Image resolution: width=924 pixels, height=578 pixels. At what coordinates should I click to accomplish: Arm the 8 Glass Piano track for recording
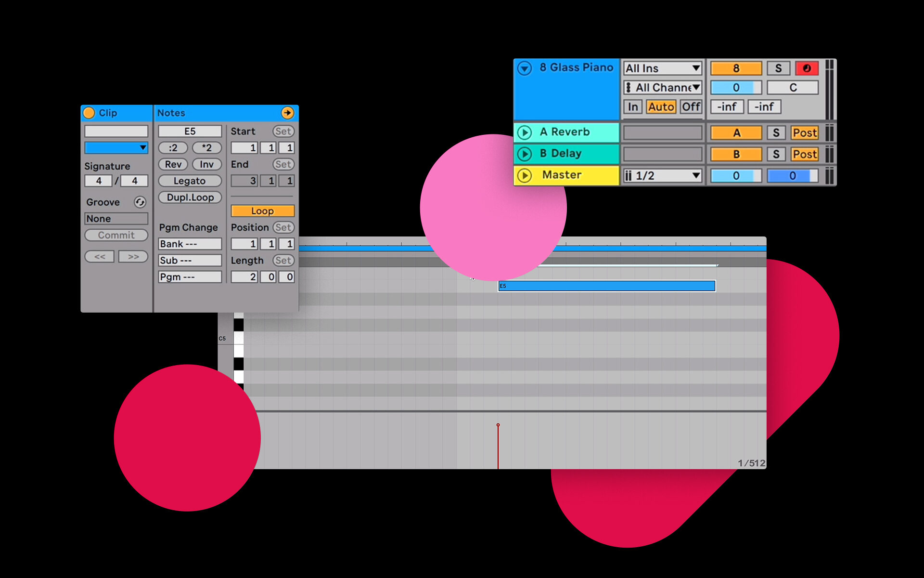click(x=807, y=68)
